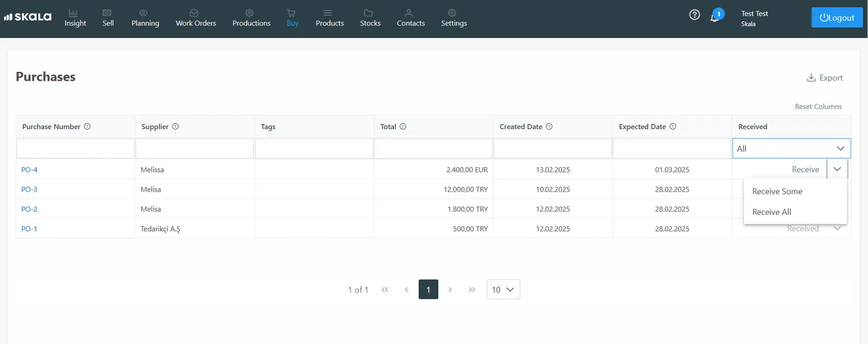The width and height of the screenshot is (868, 344).
Task: Click Reset Columns
Action: (x=818, y=106)
